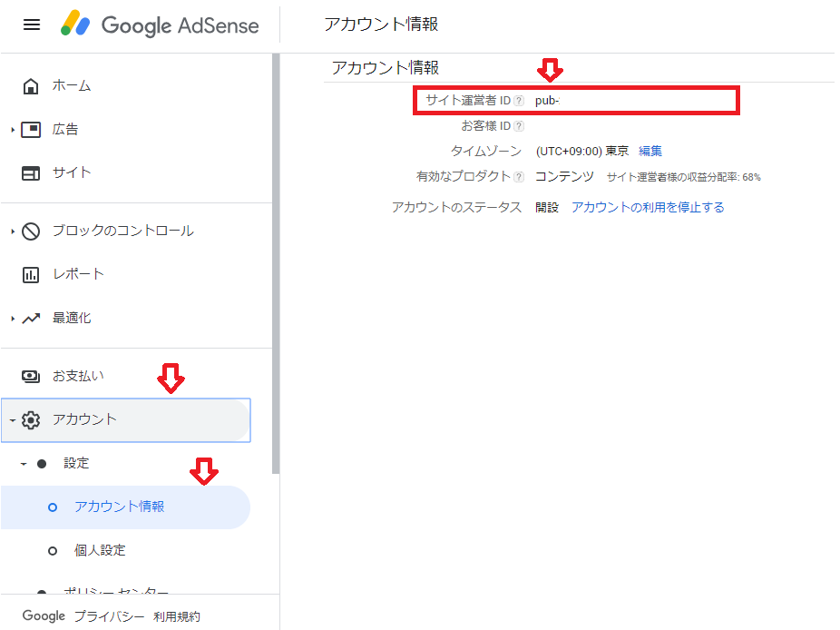Image resolution: width=840 pixels, height=630 pixels.
Task: Open help icon beside サイト運営者 ID
Action: [519, 101]
